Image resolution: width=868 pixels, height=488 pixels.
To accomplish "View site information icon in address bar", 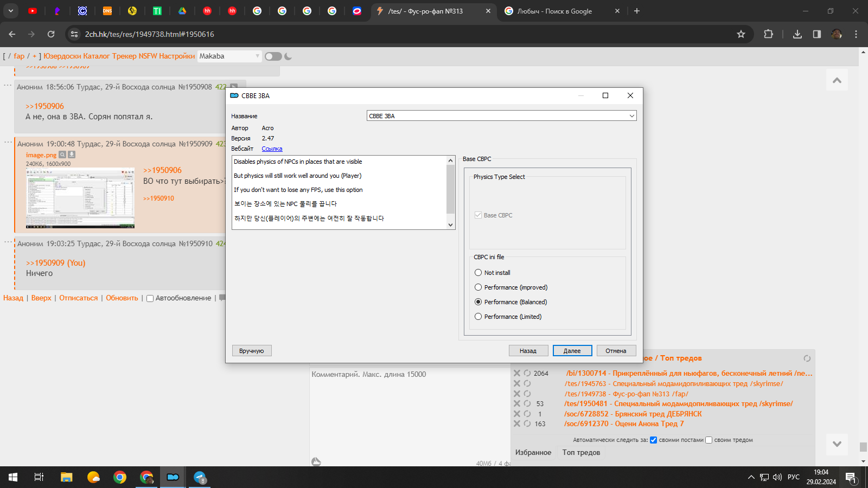I will (74, 34).
